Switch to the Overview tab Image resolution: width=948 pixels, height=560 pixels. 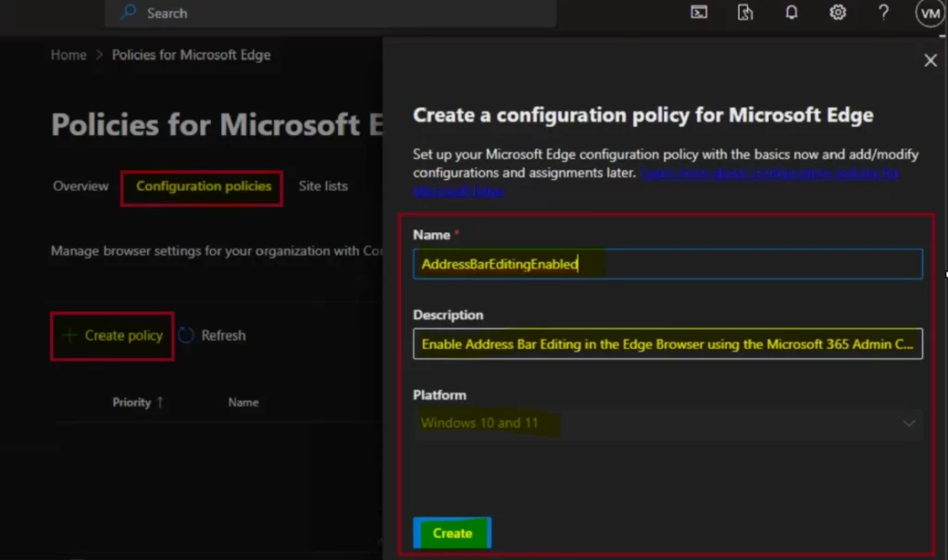(x=81, y=186)
